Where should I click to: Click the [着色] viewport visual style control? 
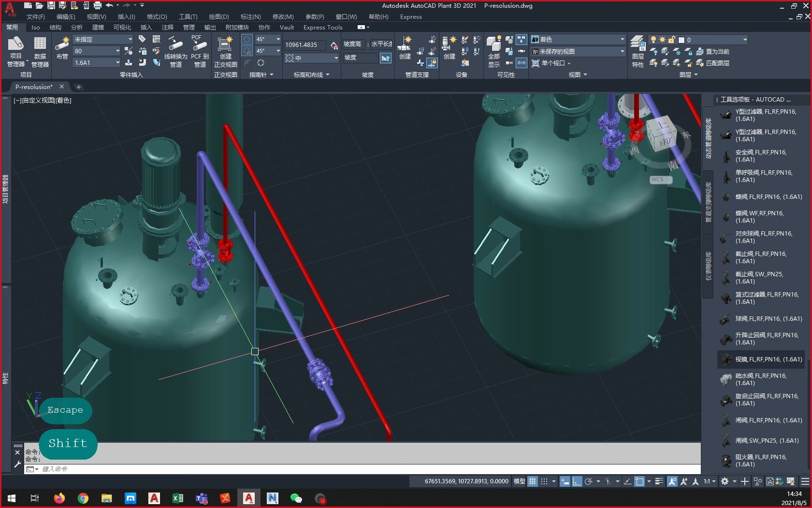(x=63, y=100)
